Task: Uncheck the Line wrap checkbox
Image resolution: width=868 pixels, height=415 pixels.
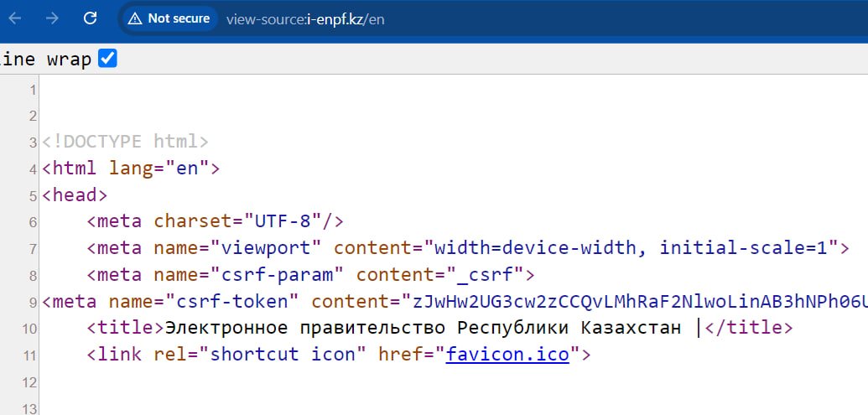Action: pos(107,58)
